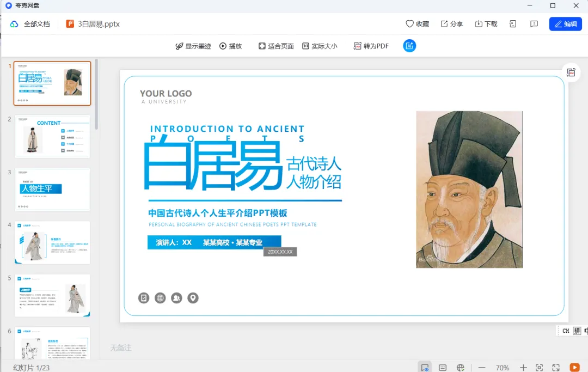Open the comment bubble icon
588x372 pixels.
pyautogui.click(x=534, y=24)
